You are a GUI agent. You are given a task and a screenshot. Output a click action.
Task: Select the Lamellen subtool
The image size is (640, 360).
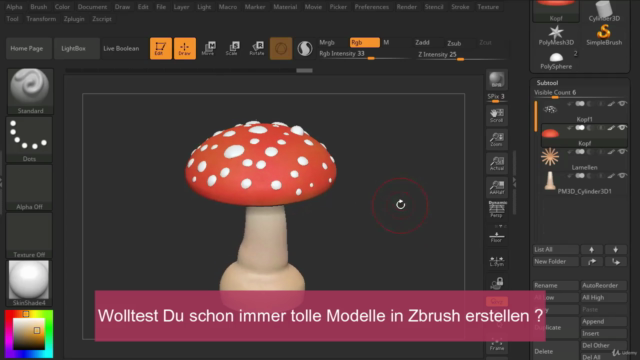point(584,159)
